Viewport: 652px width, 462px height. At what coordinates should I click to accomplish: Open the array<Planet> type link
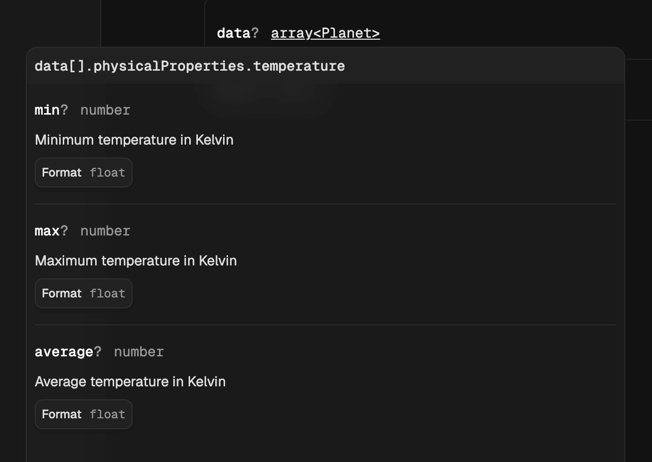tap(325, 33)
